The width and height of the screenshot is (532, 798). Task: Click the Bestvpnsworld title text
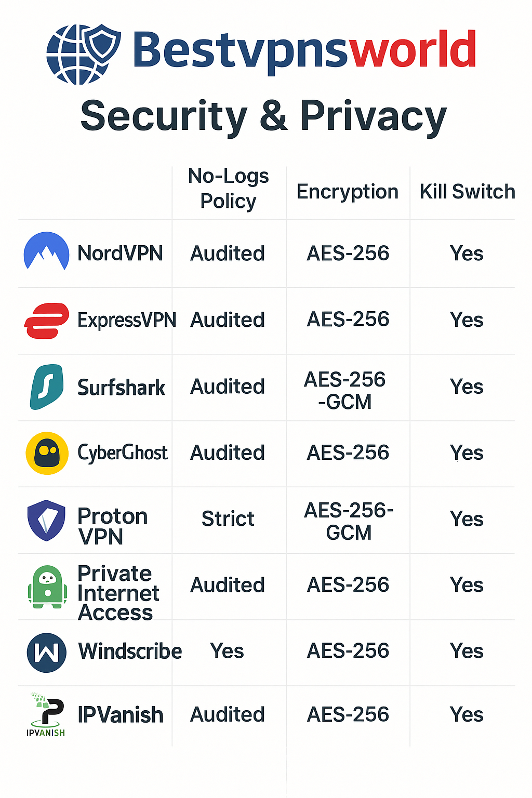pyautogui.click(x=304, y=51)
